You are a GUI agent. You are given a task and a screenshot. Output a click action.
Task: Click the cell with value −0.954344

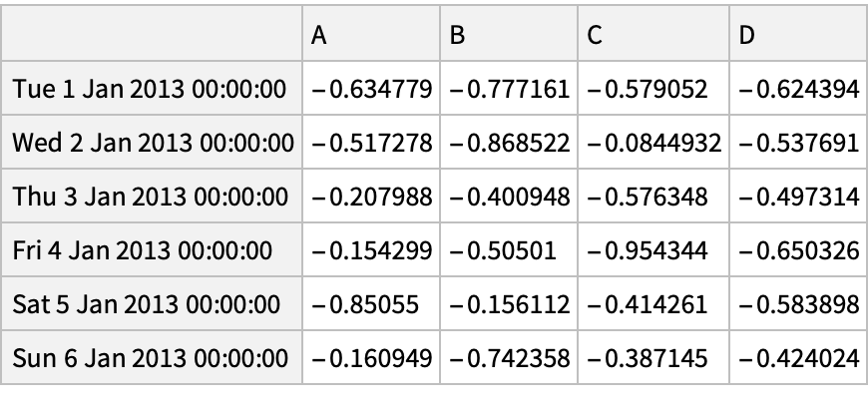[x=654, y=249]
